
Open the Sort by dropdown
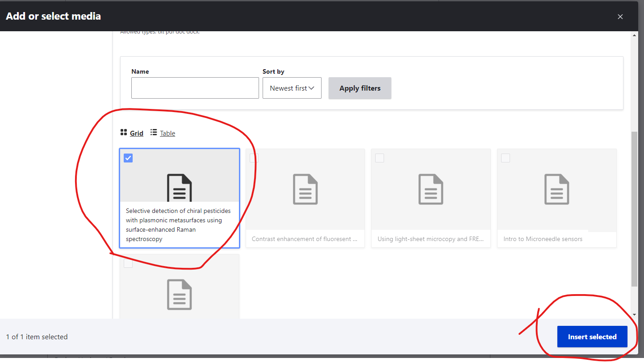point(292,88)
